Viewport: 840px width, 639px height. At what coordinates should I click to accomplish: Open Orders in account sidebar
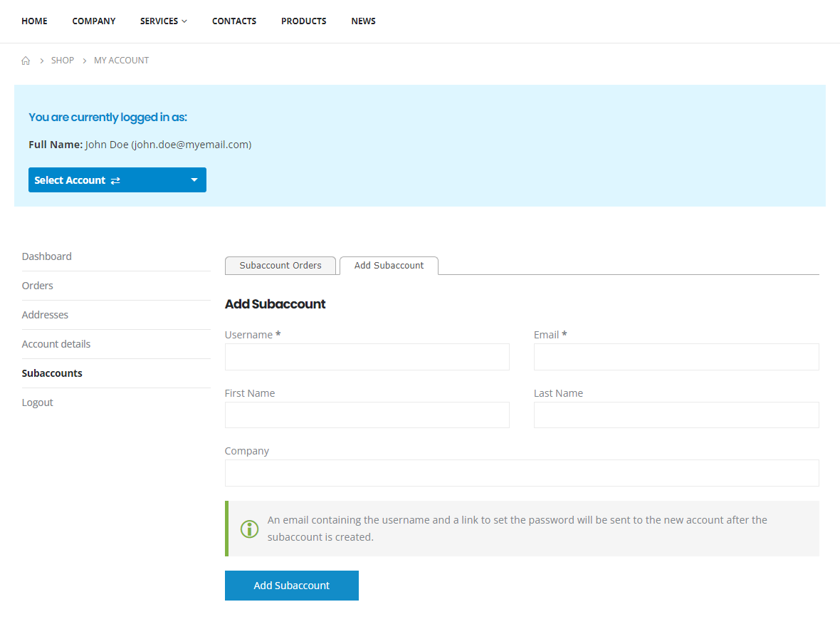pyautogui.click(x=38, y=286)
